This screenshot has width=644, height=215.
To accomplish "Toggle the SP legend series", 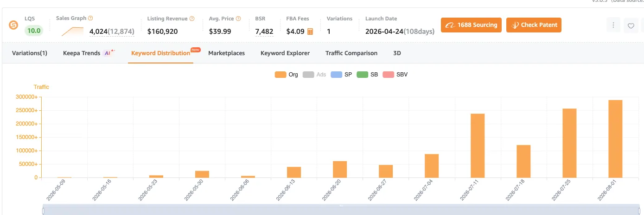I will coord(341,74).
